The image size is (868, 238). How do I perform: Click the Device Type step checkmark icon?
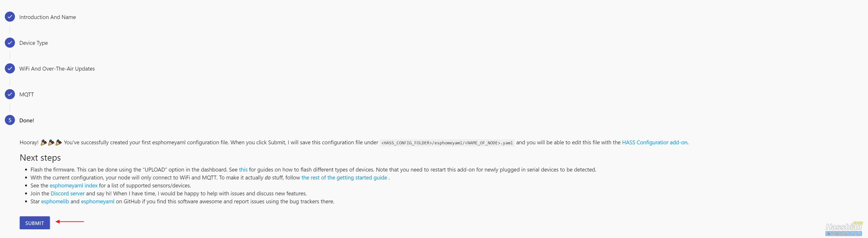10,43
